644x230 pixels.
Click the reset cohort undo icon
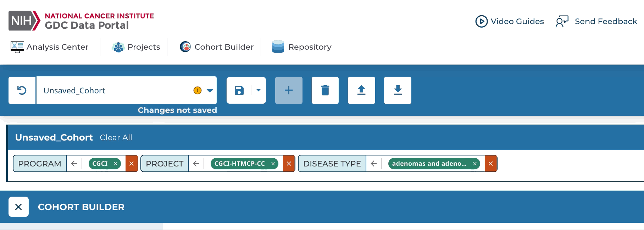[x=22, y=91]
